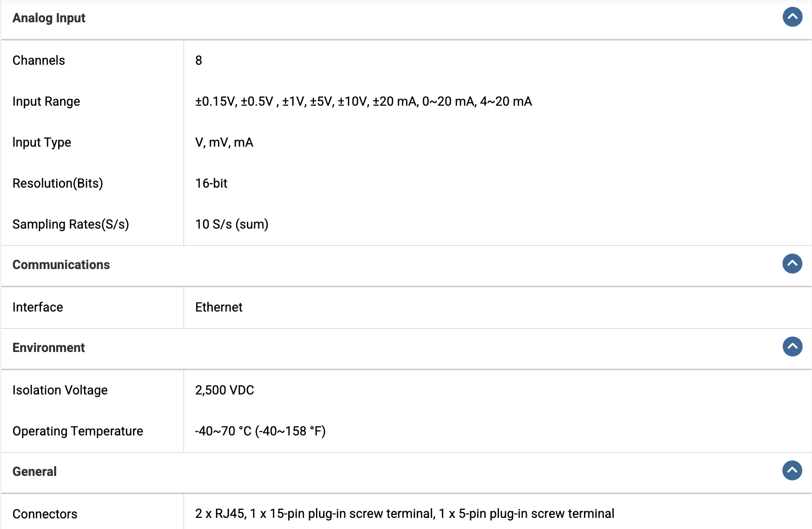This screenshot has width=812, height=529.
Task: Click the Isolation Voltage label
Action: pos(60,390)
